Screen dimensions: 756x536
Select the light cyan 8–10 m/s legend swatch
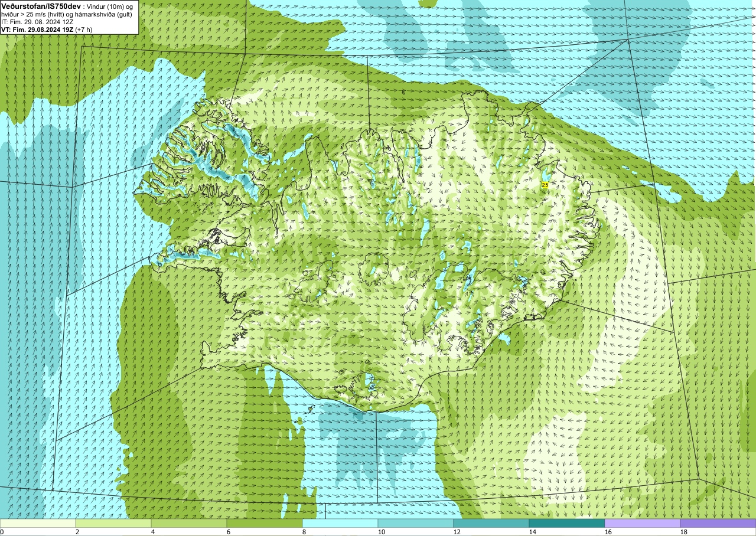click(340, 523)
